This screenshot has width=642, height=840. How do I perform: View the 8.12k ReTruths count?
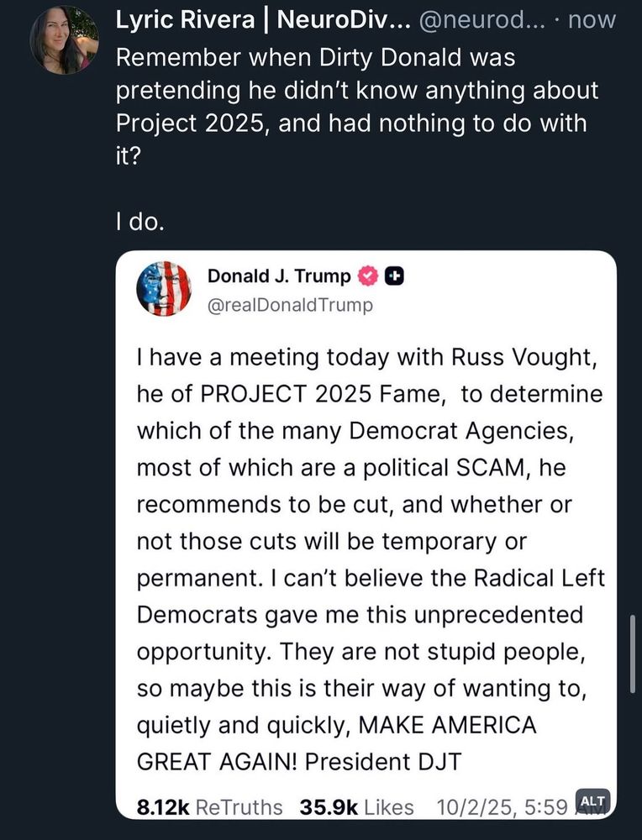pos(209,806)
